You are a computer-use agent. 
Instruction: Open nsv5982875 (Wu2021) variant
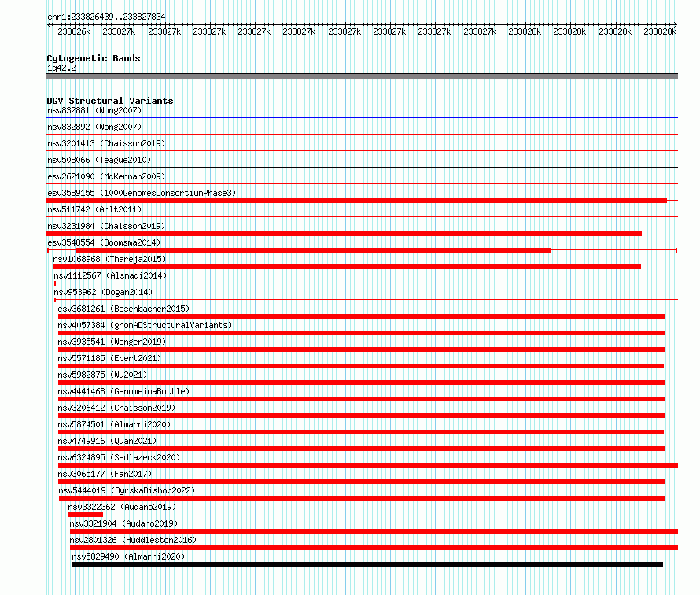click(x=102, y=375)
